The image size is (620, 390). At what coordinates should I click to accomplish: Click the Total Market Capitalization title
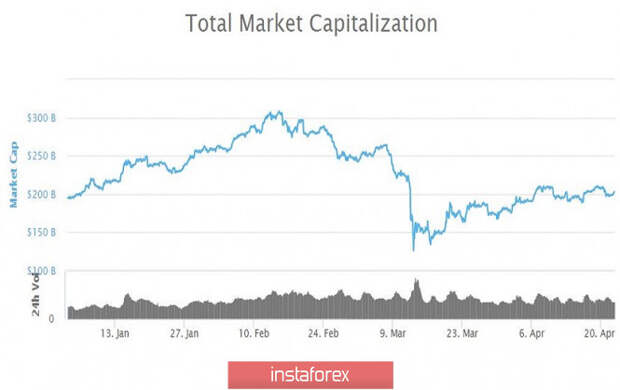pyautogui.click(x=312, y=23)
